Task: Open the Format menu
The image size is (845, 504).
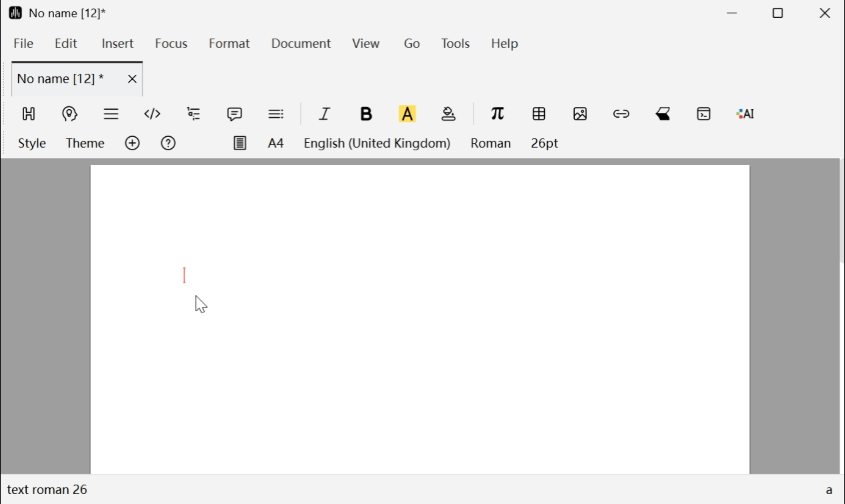Action: coord(229,43)
